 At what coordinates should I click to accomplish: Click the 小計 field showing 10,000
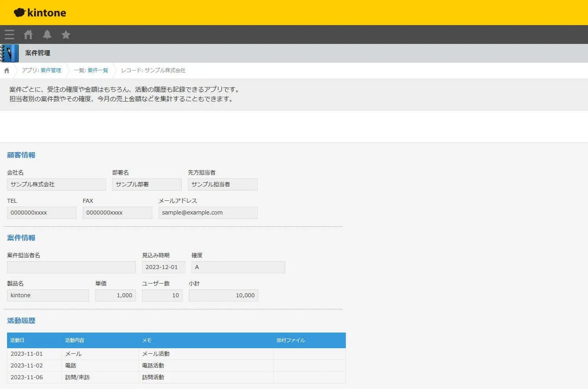(223, 295)
